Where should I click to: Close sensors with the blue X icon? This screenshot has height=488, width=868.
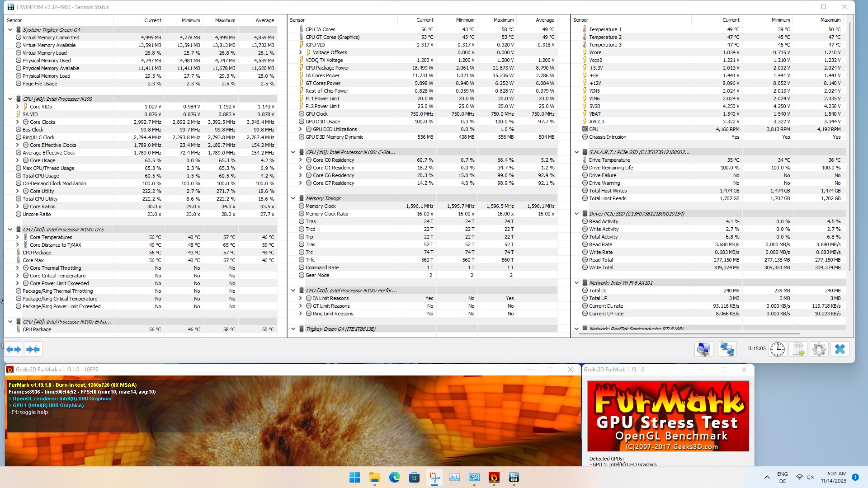[x=840, y=349]
